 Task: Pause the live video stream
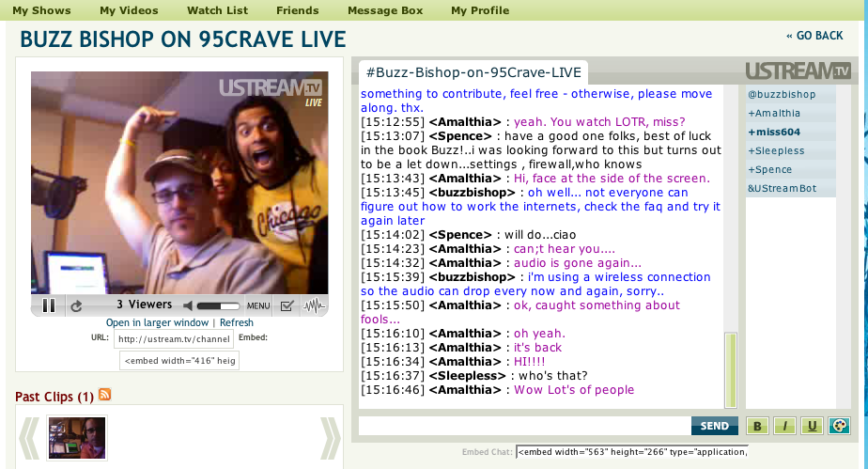coord(49,305)
